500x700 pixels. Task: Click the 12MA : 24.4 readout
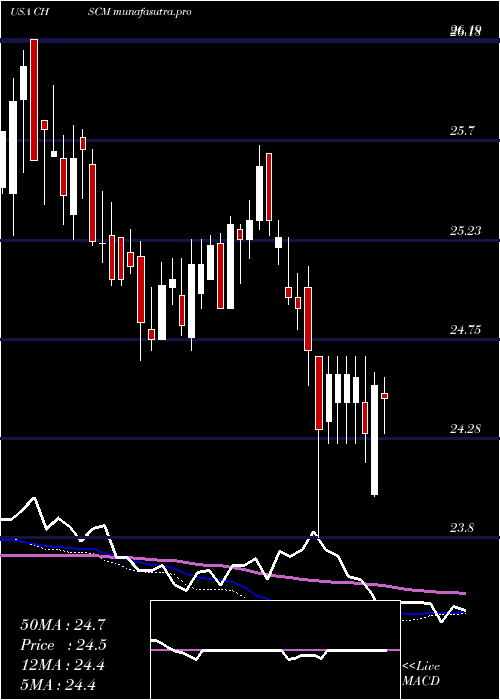(x=63, y=665)
